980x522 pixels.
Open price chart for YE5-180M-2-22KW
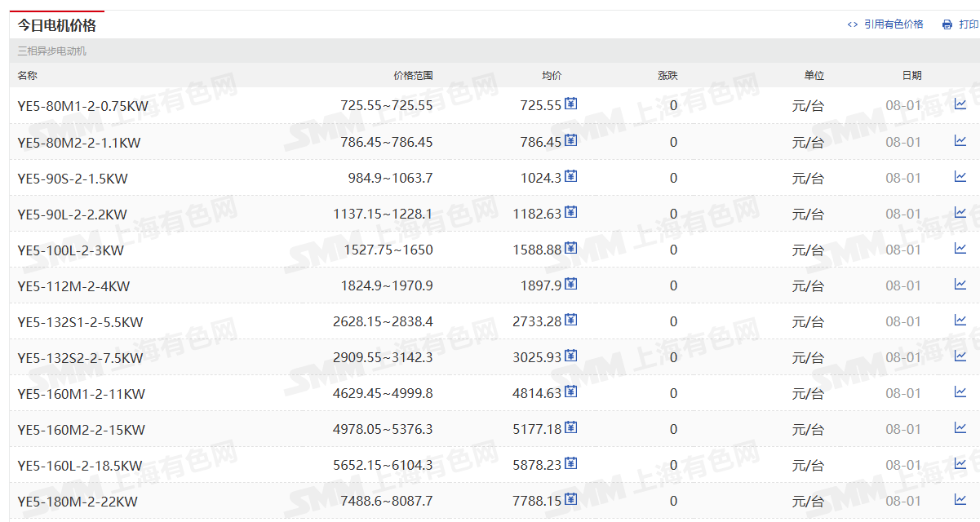pyautogui.click(x=960, y=499)
